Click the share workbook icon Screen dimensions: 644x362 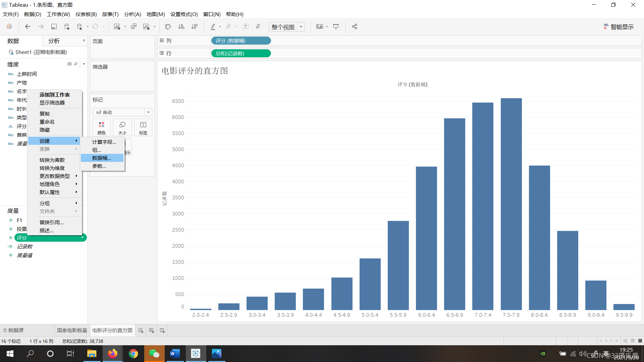[x=355, y=27]
